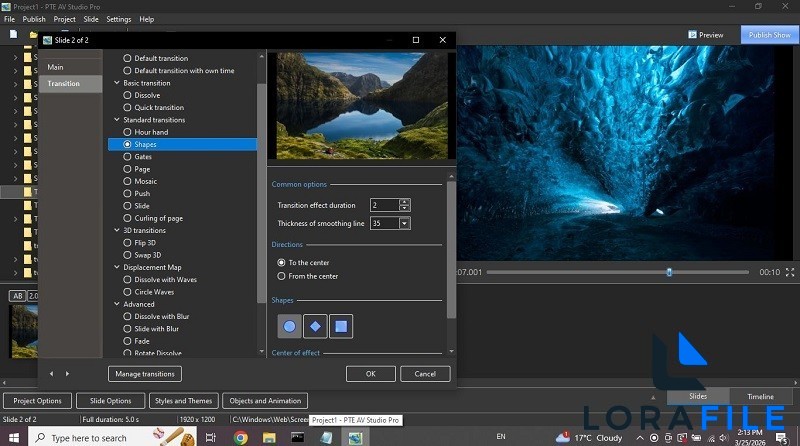Select the Hour hand transition

(x=145, y=132)
